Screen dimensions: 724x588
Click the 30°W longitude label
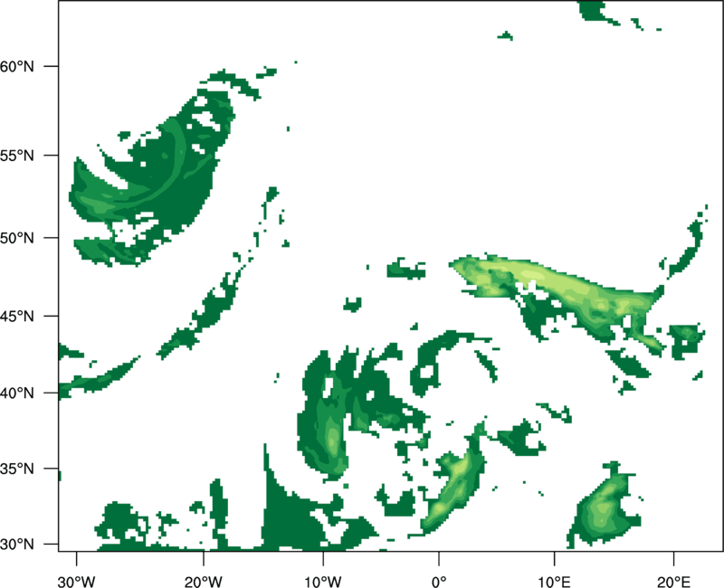77,582
